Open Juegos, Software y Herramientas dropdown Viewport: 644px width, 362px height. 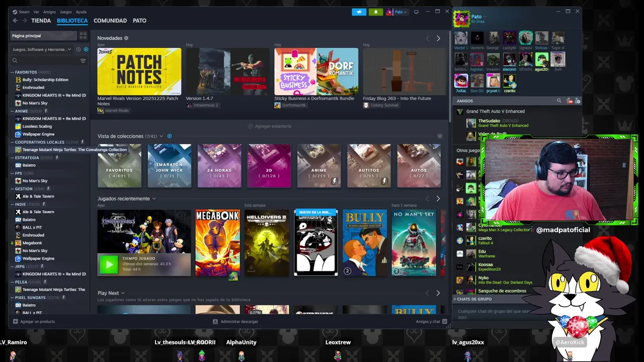tap(42, 49)
